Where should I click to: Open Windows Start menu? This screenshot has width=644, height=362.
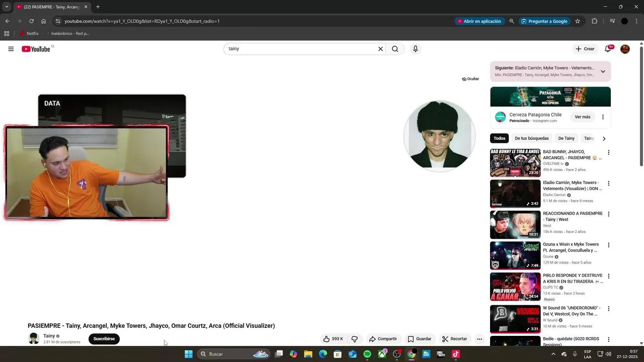[189, 354]
